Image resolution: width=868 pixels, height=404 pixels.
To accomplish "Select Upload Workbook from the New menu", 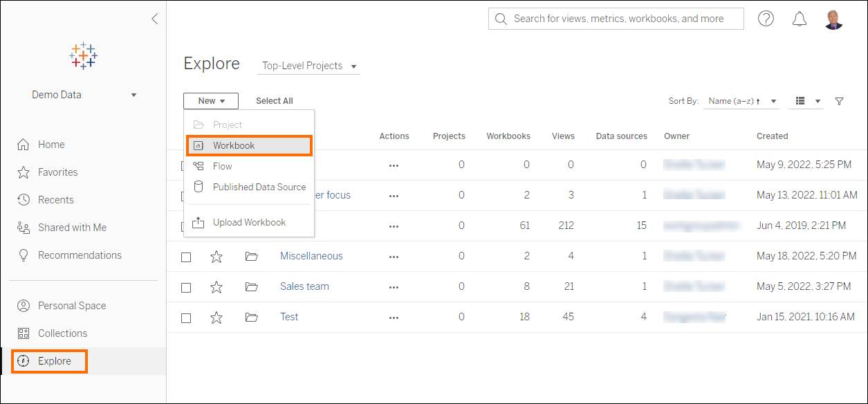I will click(249, 223).
